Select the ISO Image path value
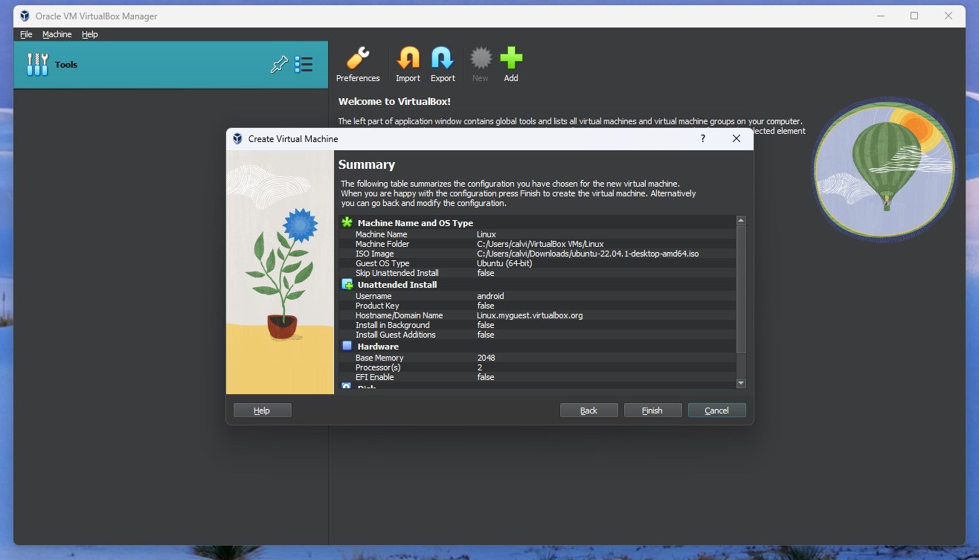The width and height of the screenshot is (979, 560). [588, 254]
